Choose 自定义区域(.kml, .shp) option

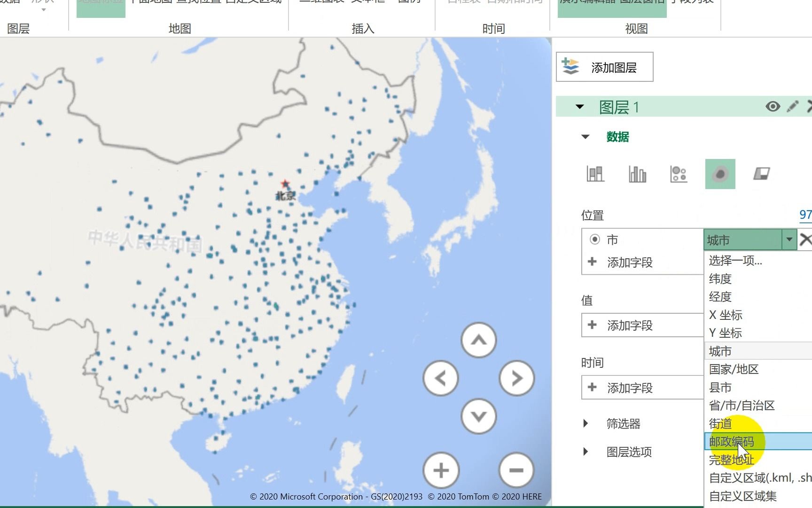click(x=758, y=478)
